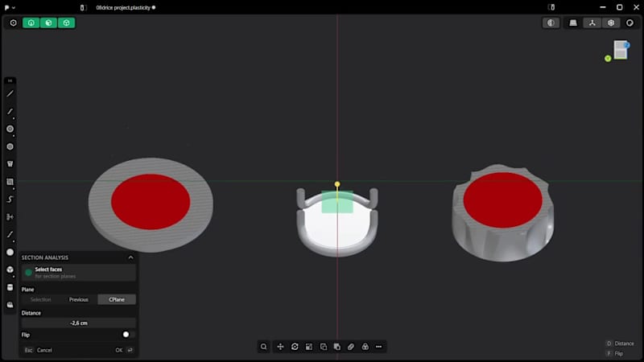Select the Box tool icon
The height and width of the screenshot is (362, 644).
pos(10,269)
